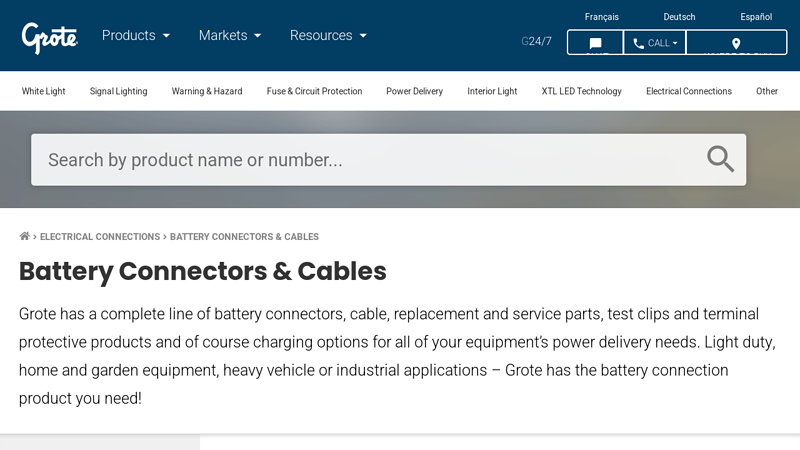Viewport: 800px width, 450px height.
Task: Open the CALL dropdown
Action: coord(655,42)
